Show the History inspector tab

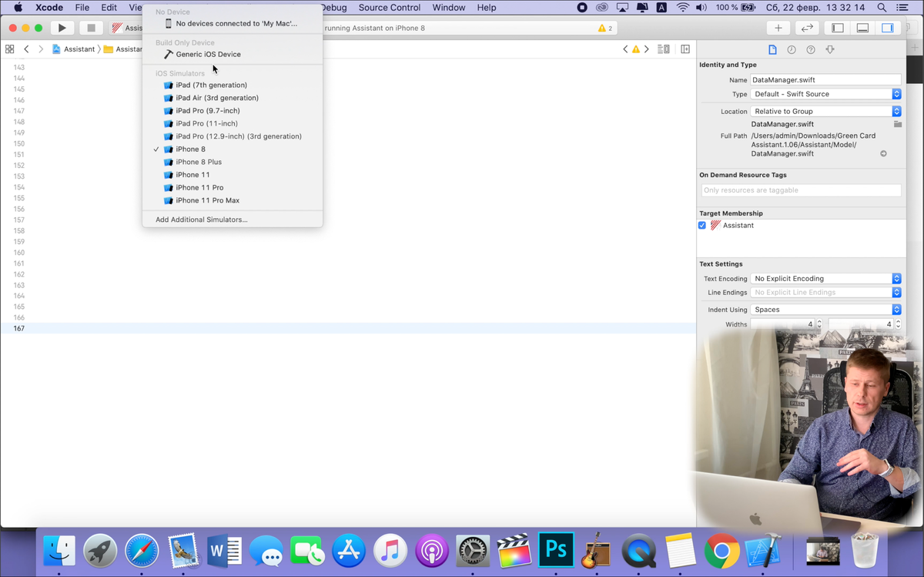click(792, 49)
